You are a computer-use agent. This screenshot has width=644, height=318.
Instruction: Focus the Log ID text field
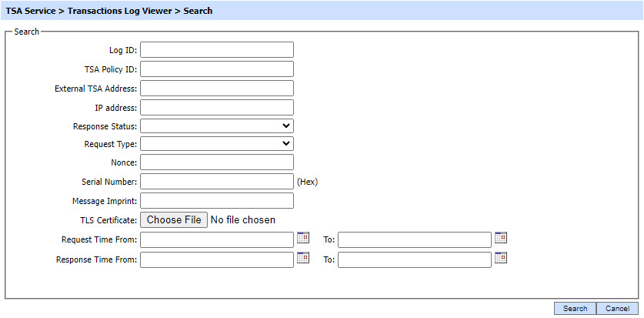coord(217,50)
